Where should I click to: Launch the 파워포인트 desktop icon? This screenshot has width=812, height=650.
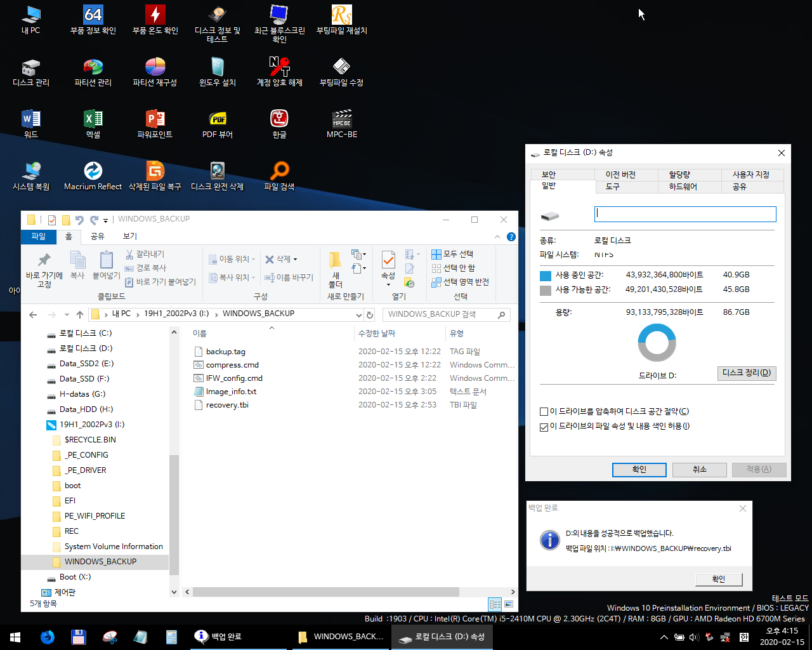[x=155, y=124]
